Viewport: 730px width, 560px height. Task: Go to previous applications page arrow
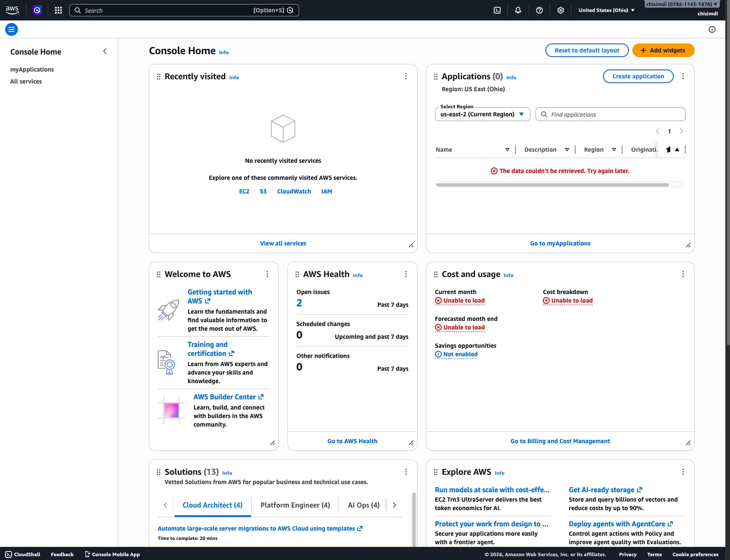658,131
